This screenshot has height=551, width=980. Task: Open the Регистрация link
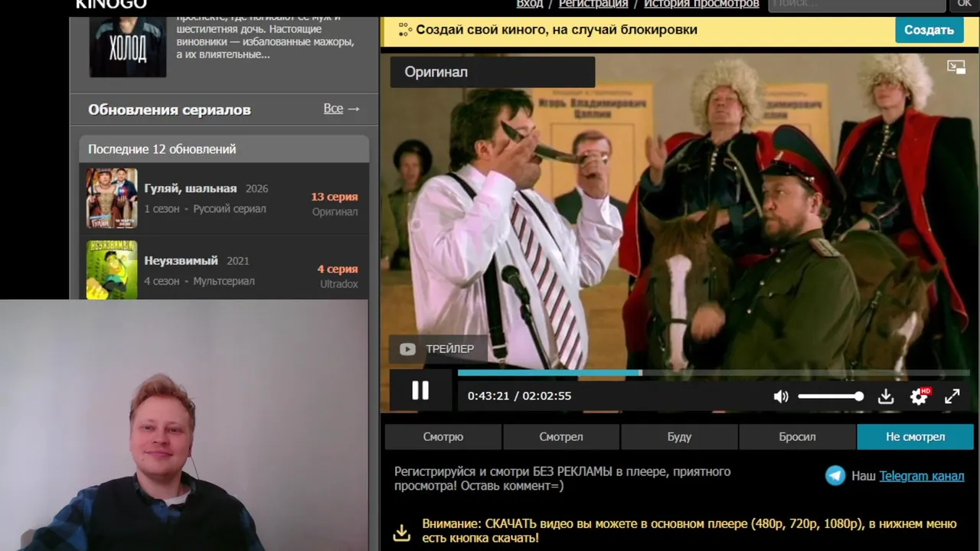pyautogui.click(x=593, y=4)
